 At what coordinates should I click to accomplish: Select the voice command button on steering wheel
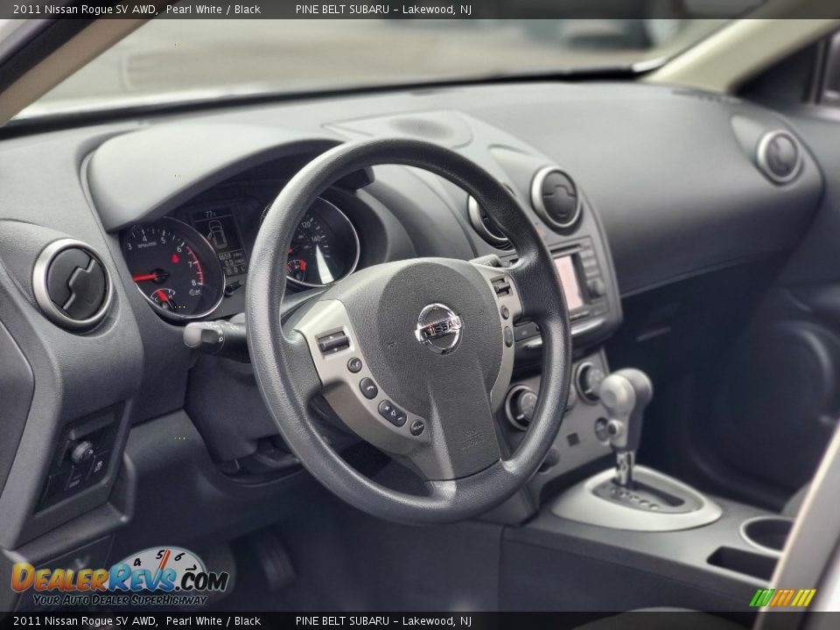[354, 365]
